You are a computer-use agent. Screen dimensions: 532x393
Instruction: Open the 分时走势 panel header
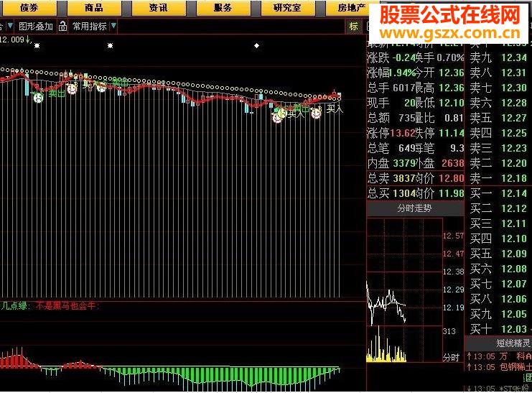(414, 208)
